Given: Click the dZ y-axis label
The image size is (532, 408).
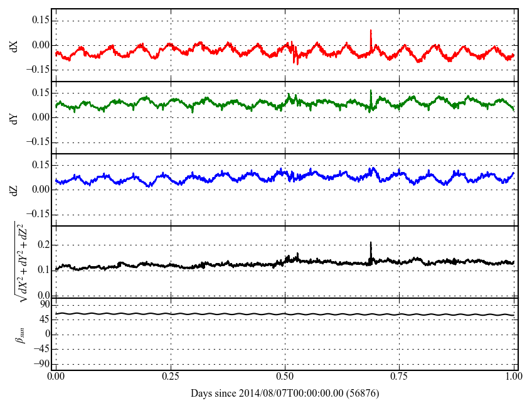Looking at the screenshot, I should 14,190.
